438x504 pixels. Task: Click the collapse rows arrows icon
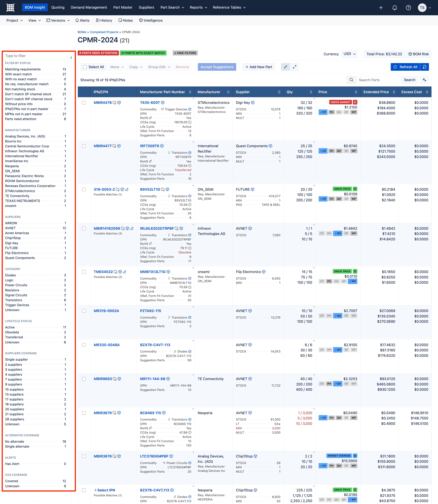point(286,67)
